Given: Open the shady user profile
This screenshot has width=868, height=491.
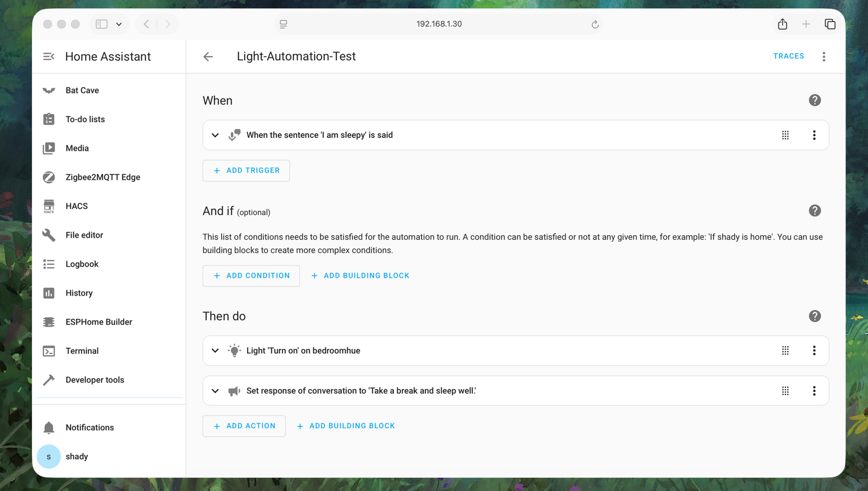Looking at the screenshot, I should (109, 457).
